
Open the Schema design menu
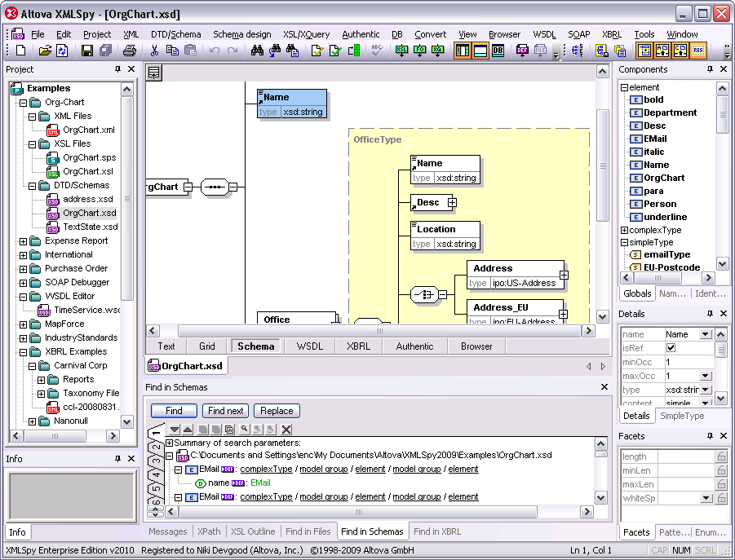[x=241, y=34]
